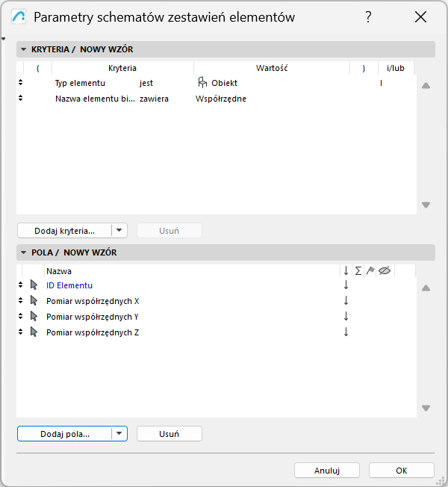Click the chair Obiekt icon in criteria
448x487 pixels.
[202, 83]
